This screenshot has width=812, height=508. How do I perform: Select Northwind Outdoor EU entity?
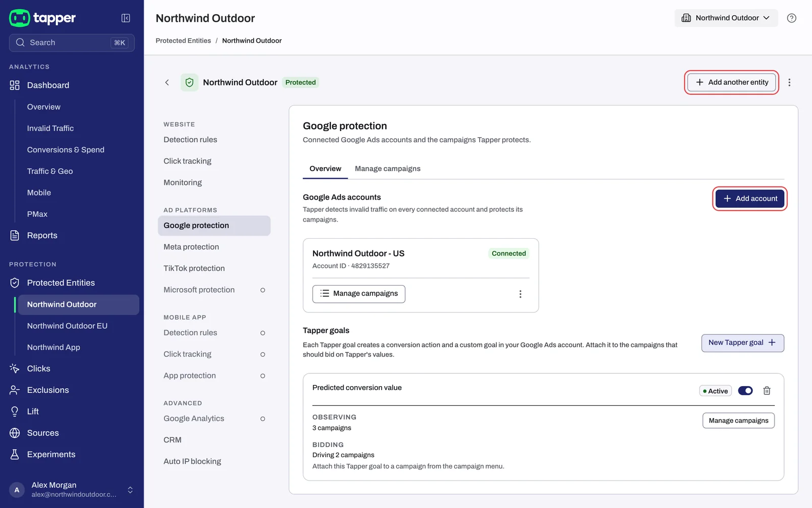(x=79, y=326)
